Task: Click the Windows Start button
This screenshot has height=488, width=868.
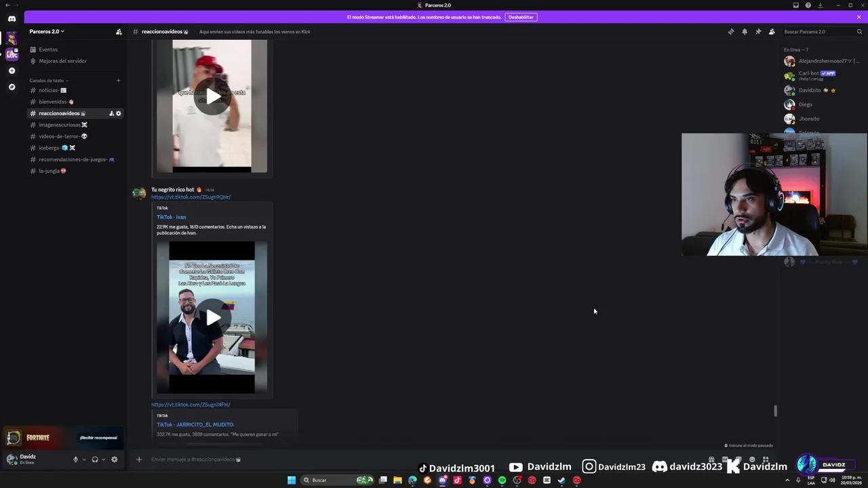Action: (x=292, y=480)
